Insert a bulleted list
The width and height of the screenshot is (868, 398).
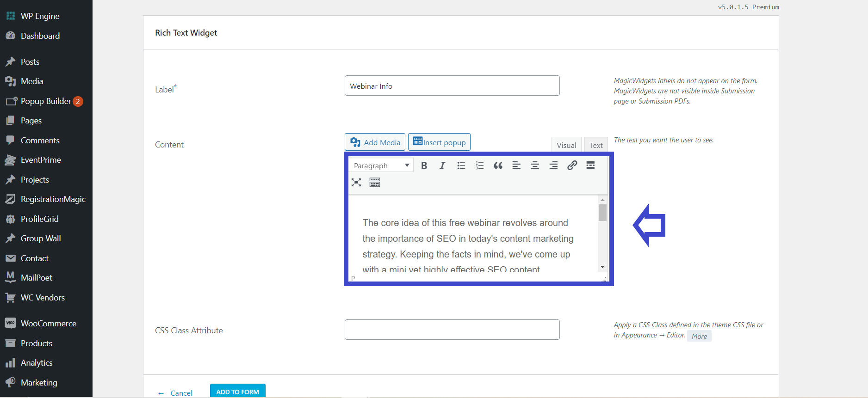tap(461, 165)
